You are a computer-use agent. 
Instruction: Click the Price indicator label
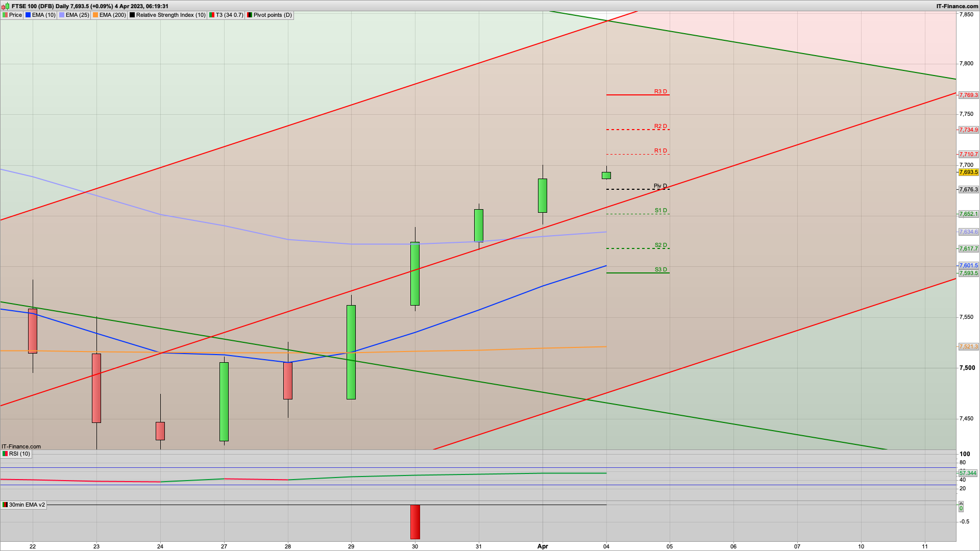(15, 15)
